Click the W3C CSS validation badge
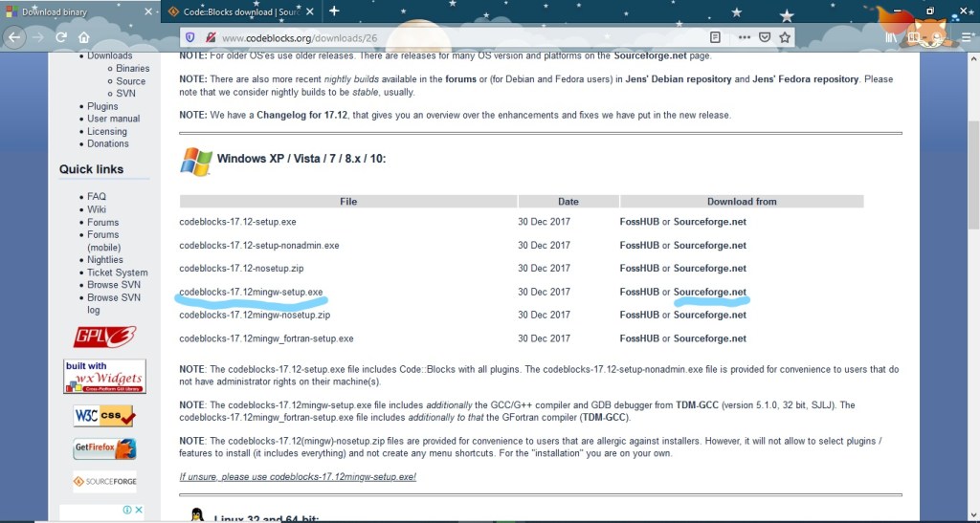This screenshot has height=523, width=980. tap(104, 416)
